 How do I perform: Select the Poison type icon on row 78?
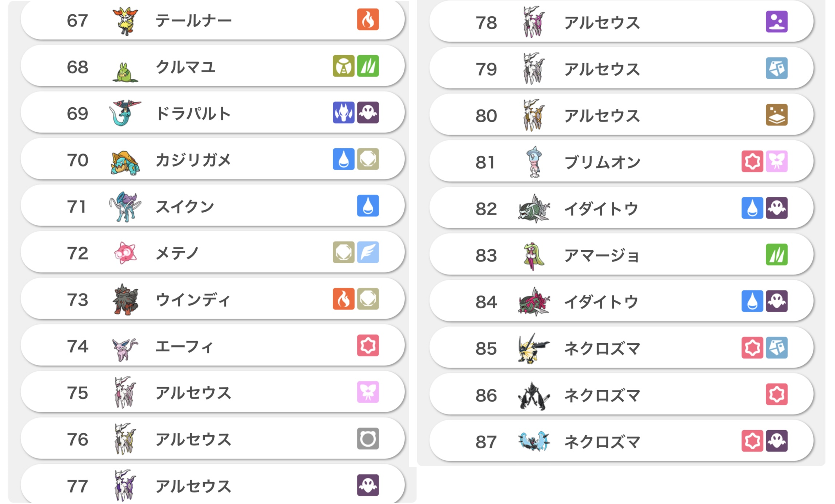(776, 21)
